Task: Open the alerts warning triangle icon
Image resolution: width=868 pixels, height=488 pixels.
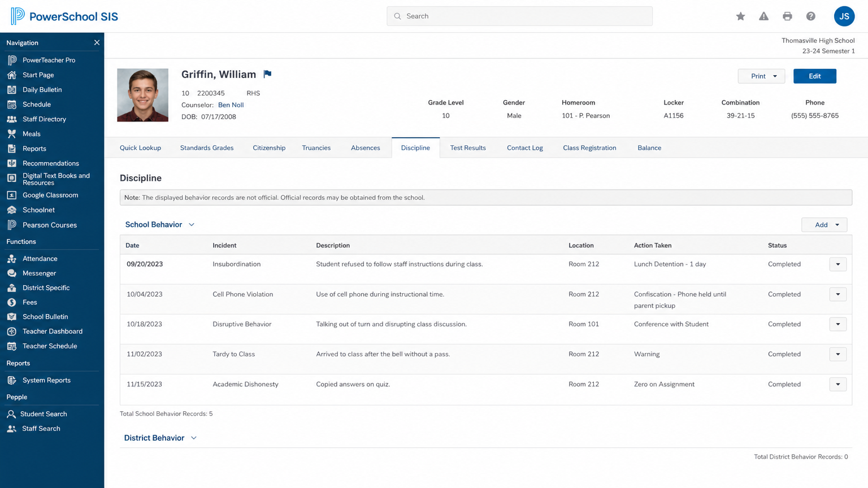Action: [x=763, y=16]
